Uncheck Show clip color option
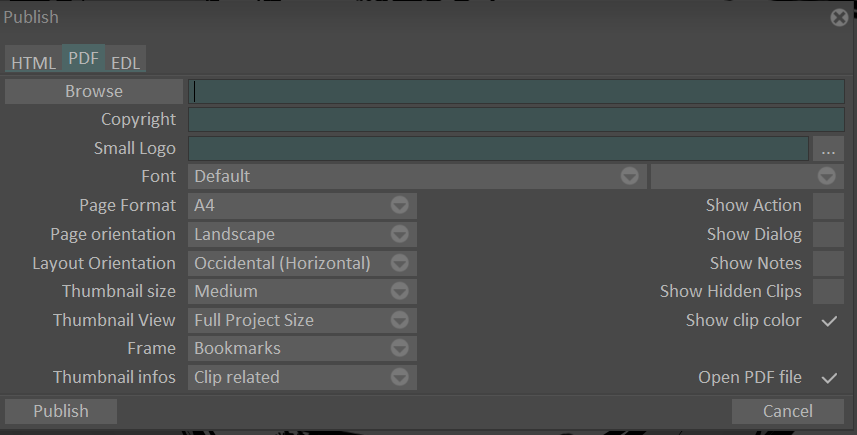Screen dimensions: 857x435 click(829, 321)
